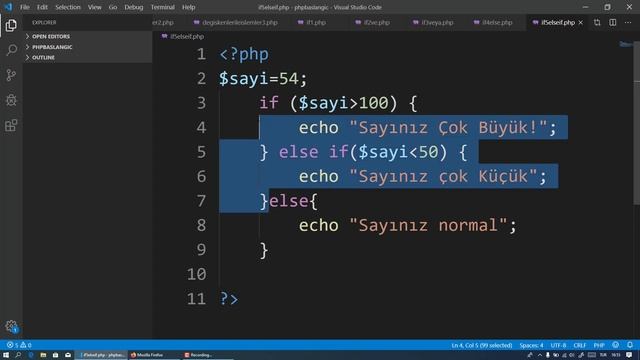Click on "$sayi=54;" code line
This screenshot has width=640, height=360.
(x=263, y=78)
